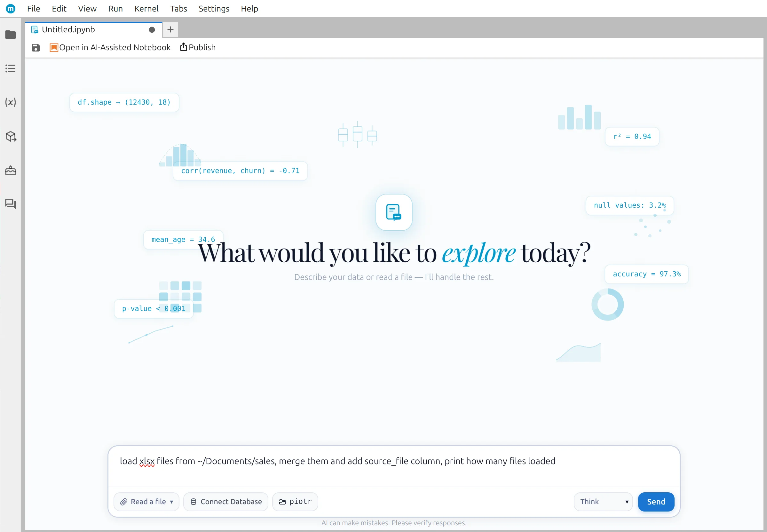Click the piotr folder button
This screenshot has width=767, height=532.
(x=295, y=502)
